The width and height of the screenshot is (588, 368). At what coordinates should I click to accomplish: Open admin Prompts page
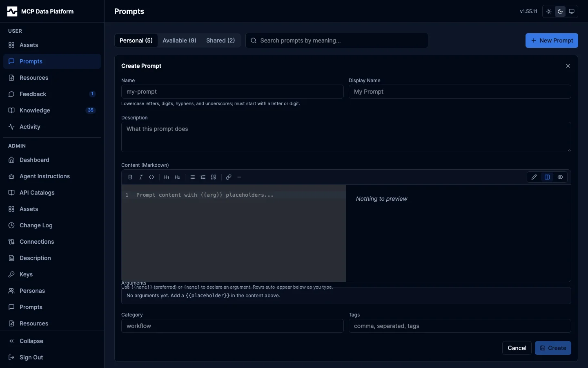52,307
